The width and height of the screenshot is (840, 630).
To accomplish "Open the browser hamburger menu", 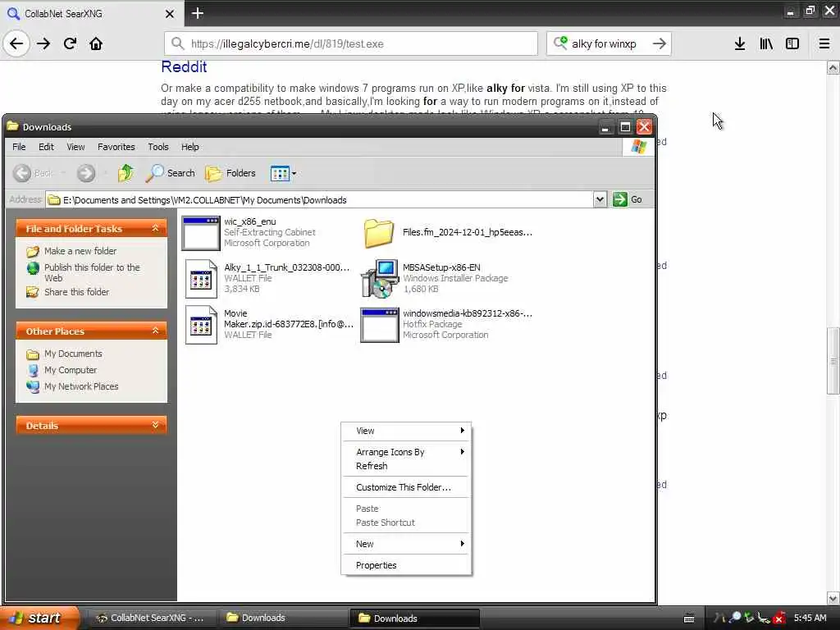I will pyautogui.click(x=824, y=43).
